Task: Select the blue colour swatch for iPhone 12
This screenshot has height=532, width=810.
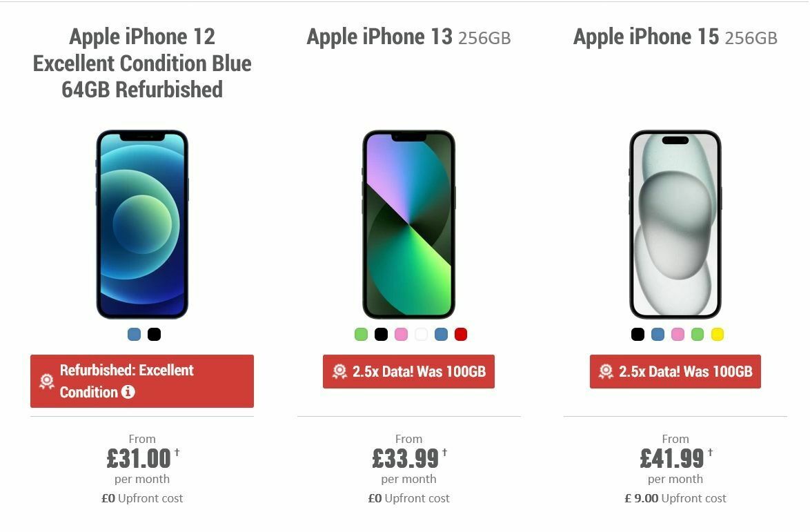Action: [x=132, y=334]
